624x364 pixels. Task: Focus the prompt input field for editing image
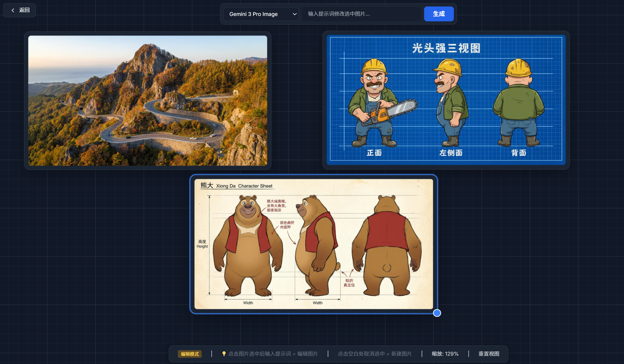(361, 14)
